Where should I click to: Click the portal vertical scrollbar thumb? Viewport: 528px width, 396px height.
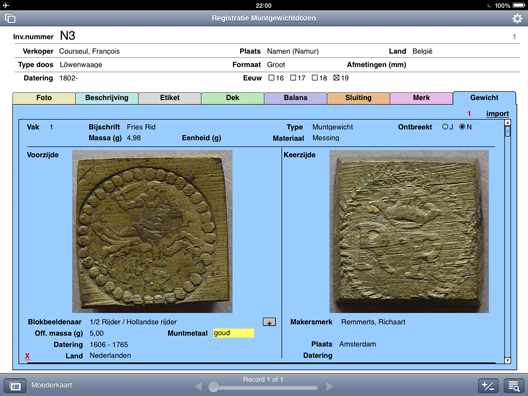click(x=507, y=131)
